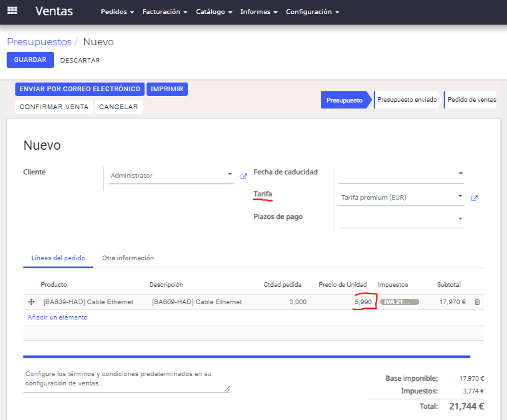Discard changes with DESCARTAR
The image size is (507, 420).
point(80,60)
